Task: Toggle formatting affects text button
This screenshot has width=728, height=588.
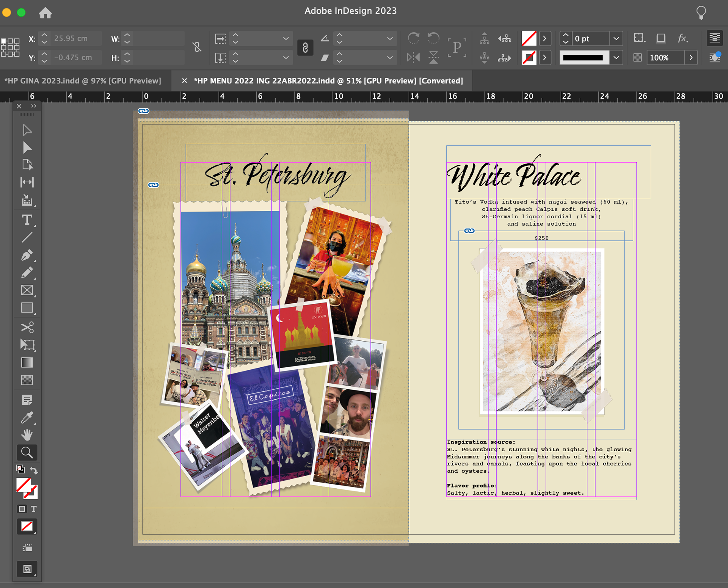Action: pyautogui.click(x=34, y=509)
